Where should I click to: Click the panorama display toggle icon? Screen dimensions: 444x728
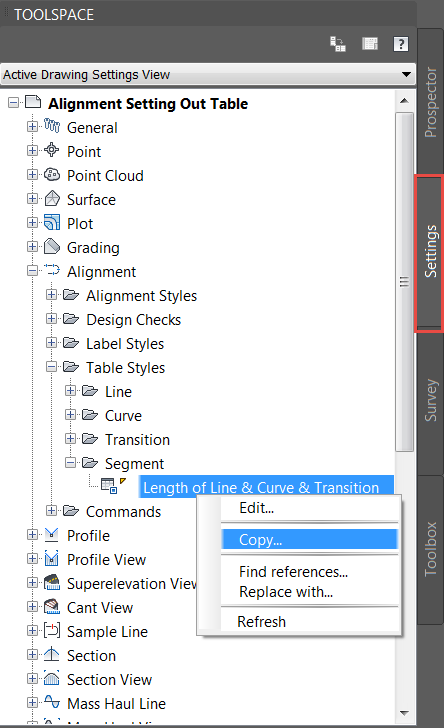coord(370,44)
